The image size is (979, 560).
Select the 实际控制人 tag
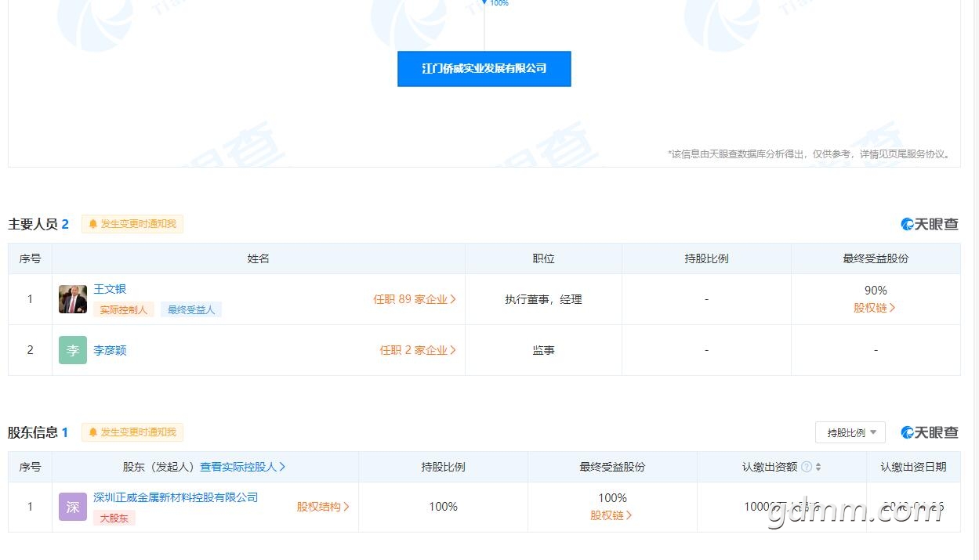coord(124,310)
